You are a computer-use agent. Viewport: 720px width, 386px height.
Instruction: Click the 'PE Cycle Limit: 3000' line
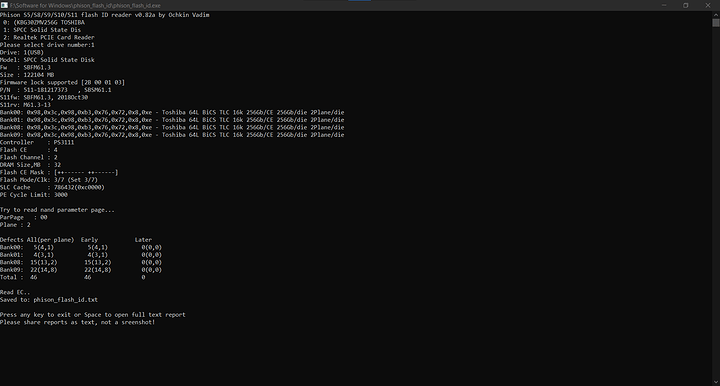34,195
